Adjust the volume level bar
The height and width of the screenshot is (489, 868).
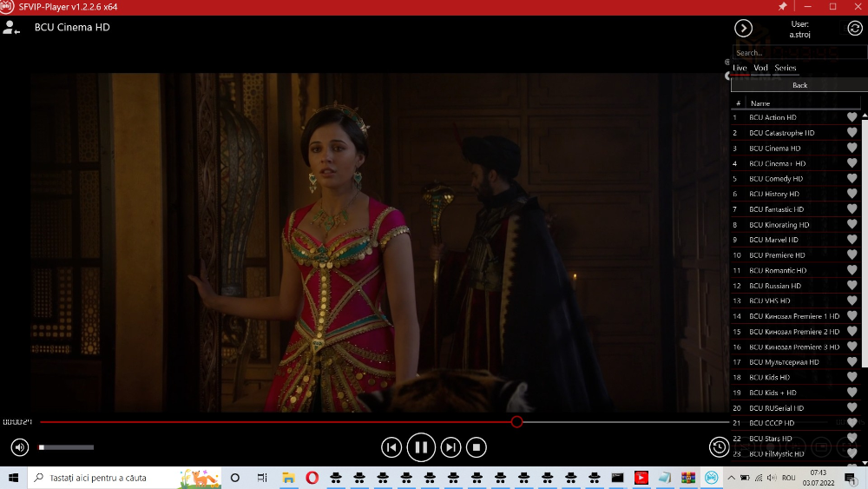(x=67, y=447)
